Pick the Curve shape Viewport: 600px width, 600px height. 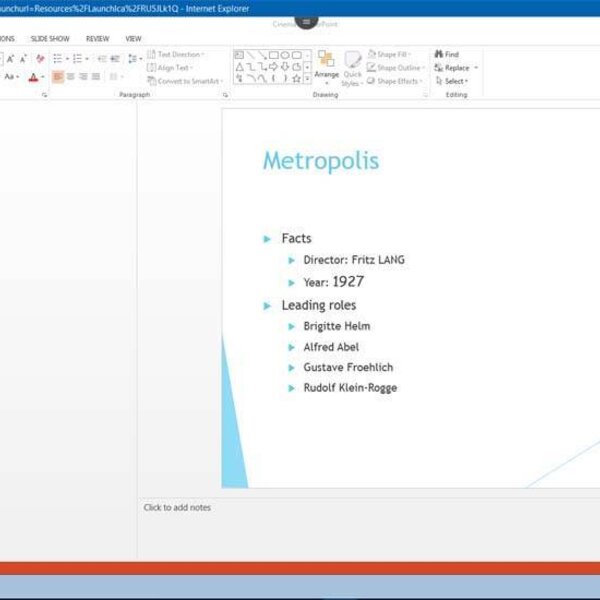coord(262,78)
